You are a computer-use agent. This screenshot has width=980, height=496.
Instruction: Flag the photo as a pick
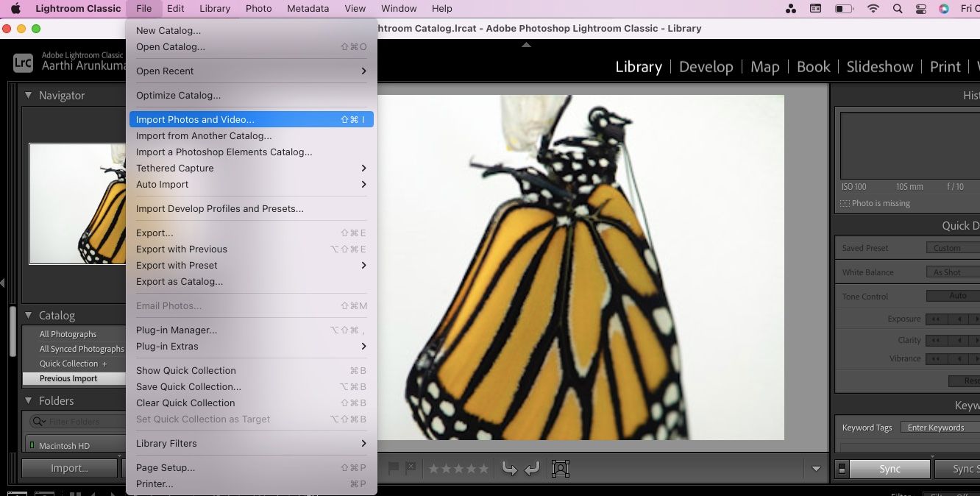395,468
